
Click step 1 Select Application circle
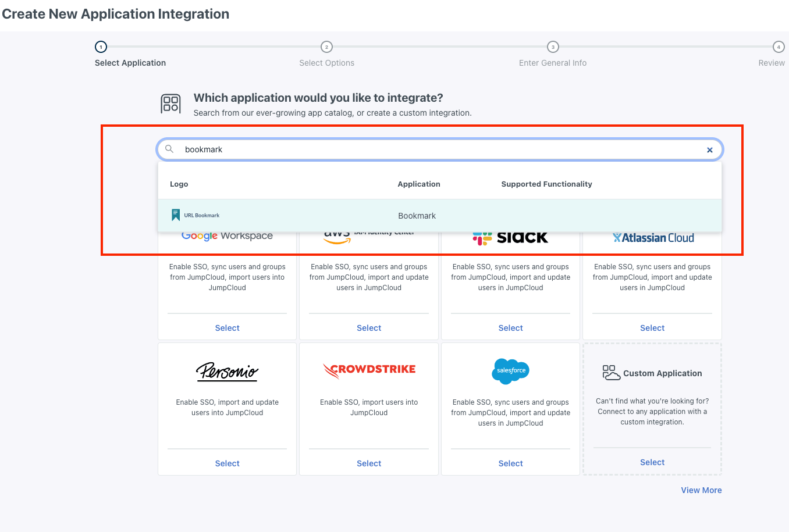101,47
